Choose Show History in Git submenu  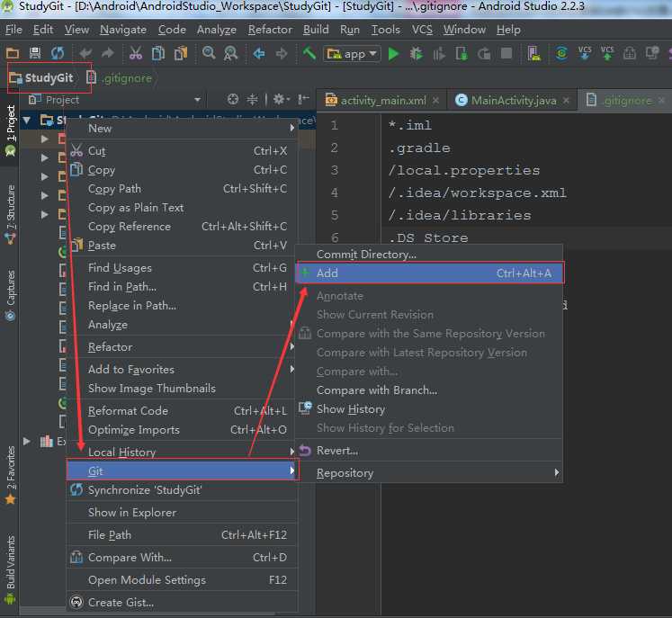coord(429,409)
